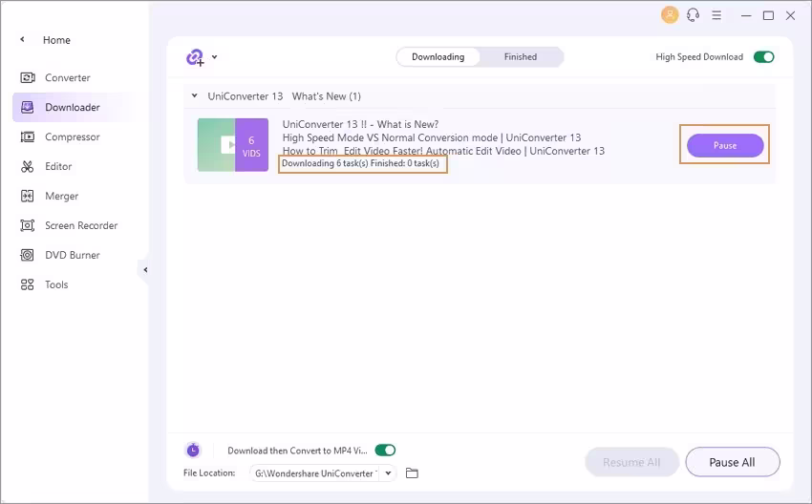This screenshot has width=812, height=504.
Task: Open the scheduler timer icon
Action: coord(193,451)
